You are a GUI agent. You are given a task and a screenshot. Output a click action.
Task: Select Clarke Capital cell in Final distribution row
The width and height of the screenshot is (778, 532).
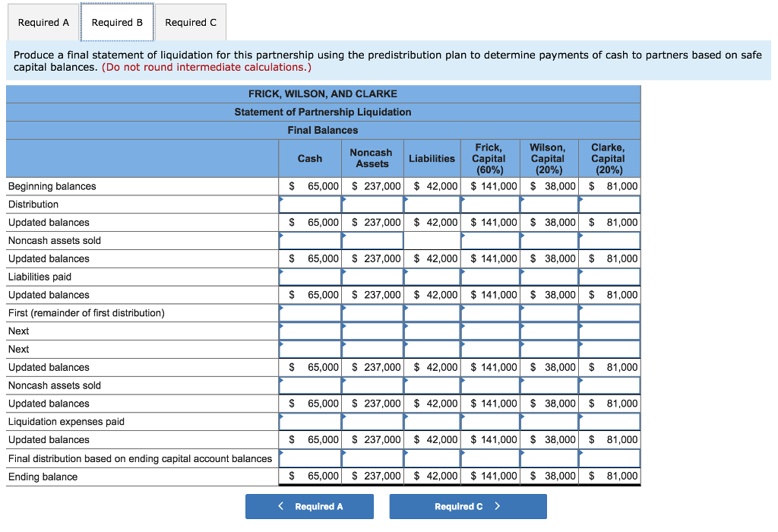pos(609,458)
